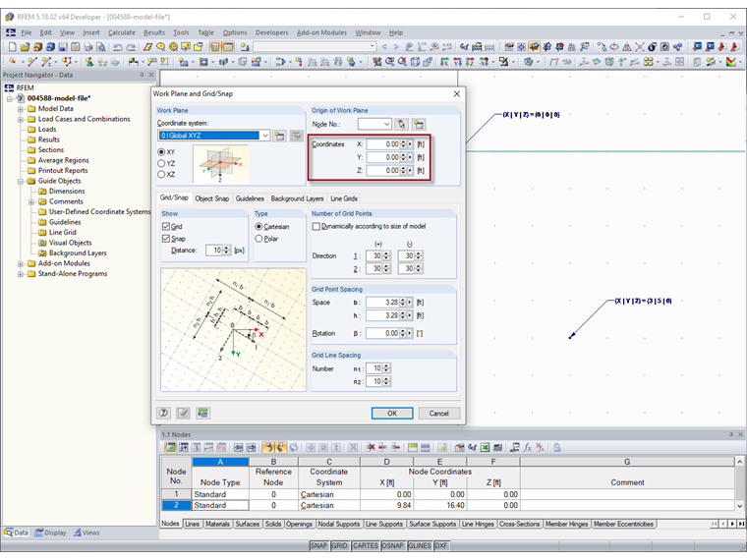Click the default settings icon at dialog bottom
This screenshot has width=747, height=560.
point(202,413)
